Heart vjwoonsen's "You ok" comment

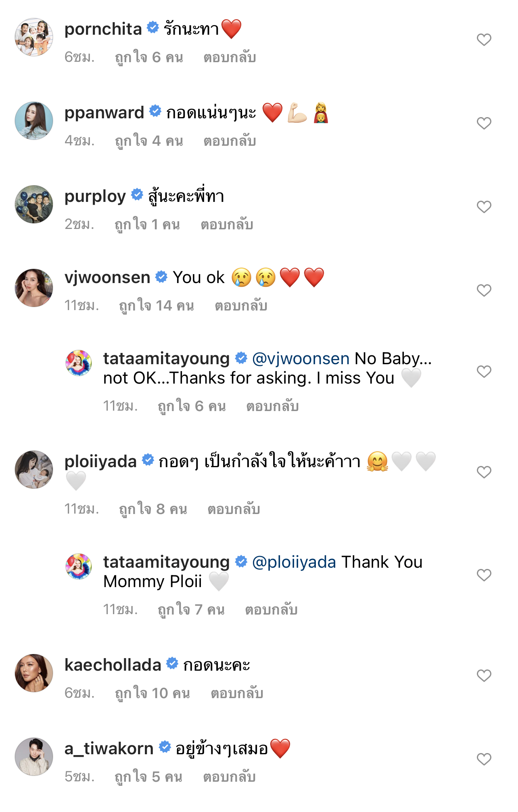[x=484, y=290]
